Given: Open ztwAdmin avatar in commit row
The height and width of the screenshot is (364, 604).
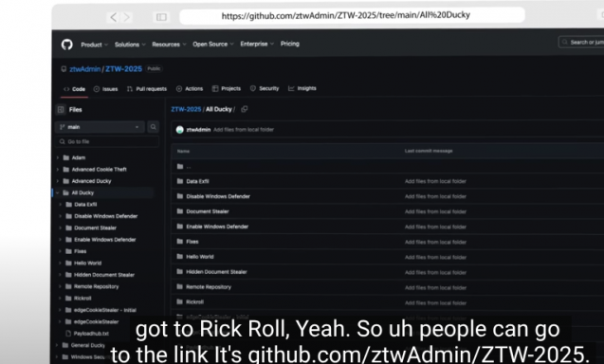Looking at the screenshot, I should tap(179, 130).
